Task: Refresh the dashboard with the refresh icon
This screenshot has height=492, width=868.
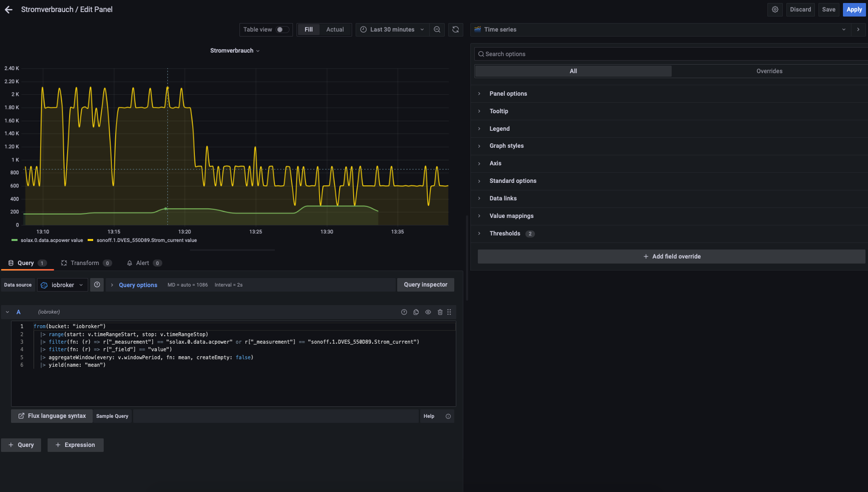Action: click(455, 30)
